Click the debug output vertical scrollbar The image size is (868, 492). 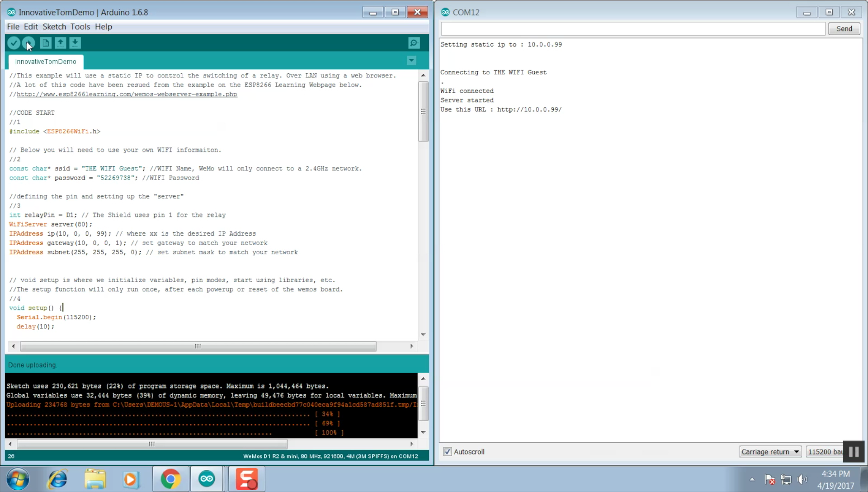tap(423, 406)
